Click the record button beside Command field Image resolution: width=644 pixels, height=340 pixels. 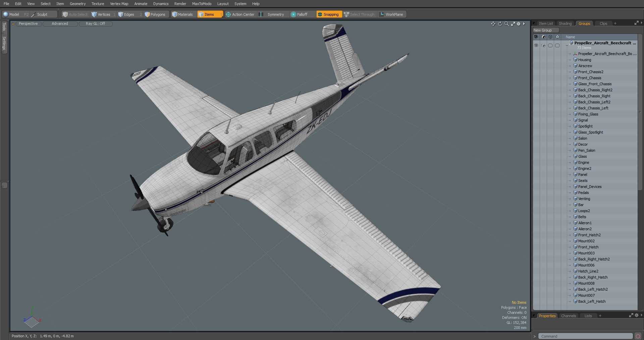point(638,336)
